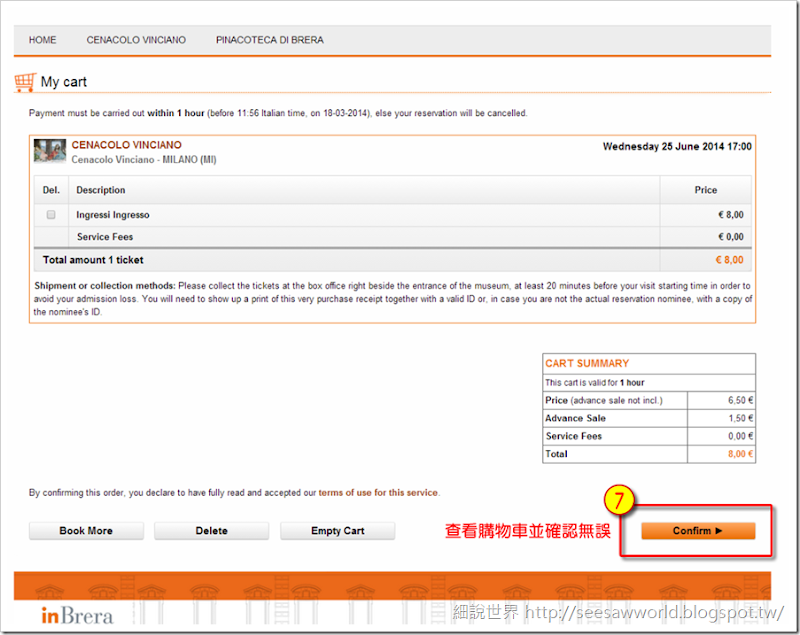
Task: Click the Price column header
Action: (706, 190)
